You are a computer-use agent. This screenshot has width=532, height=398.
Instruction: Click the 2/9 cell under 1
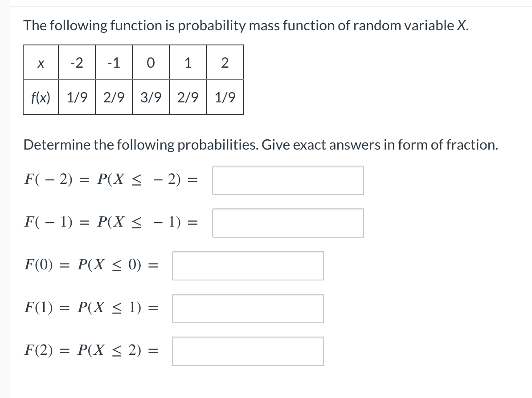tap(188, 96)
